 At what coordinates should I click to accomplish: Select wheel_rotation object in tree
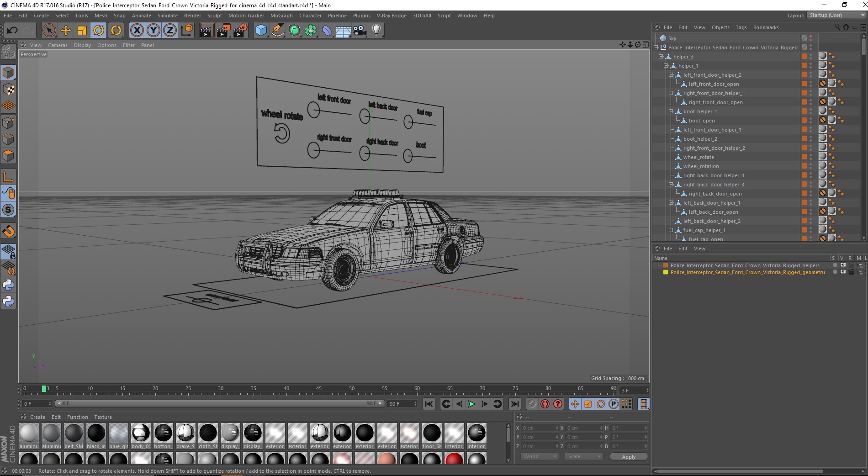[701, 166]
